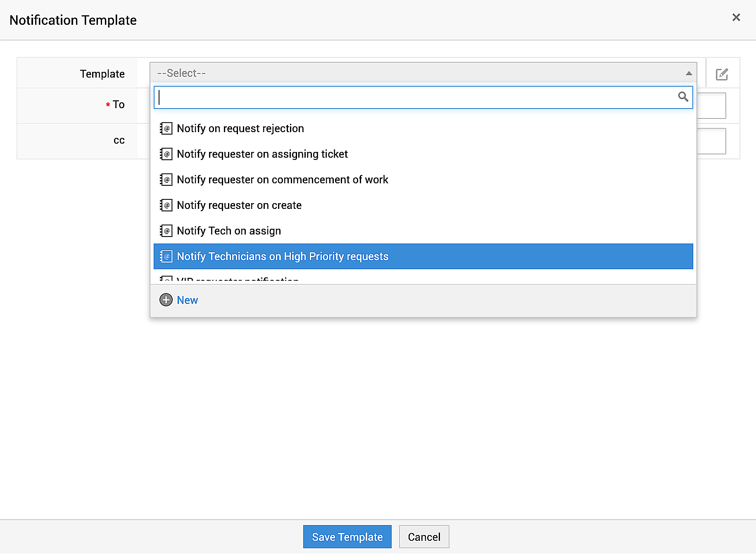Click the plus icon beside New
Screen dimensions: 756x554
pyautogui.click(x=166, y=300)
